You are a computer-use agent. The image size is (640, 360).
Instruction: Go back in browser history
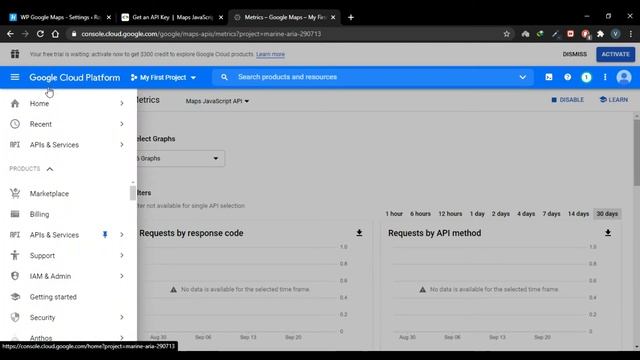(x=10, y=34)
